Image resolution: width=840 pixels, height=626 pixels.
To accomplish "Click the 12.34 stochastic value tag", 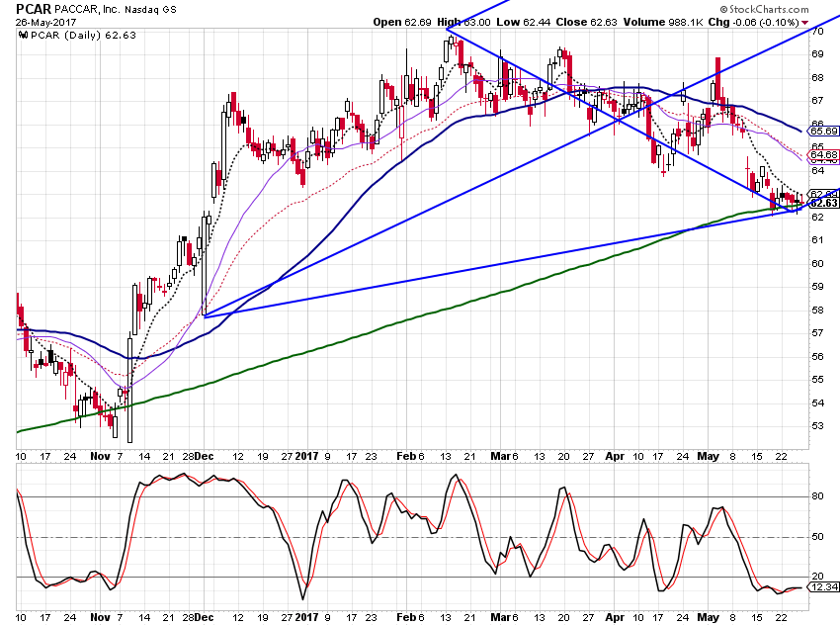I will click(824, 587).
